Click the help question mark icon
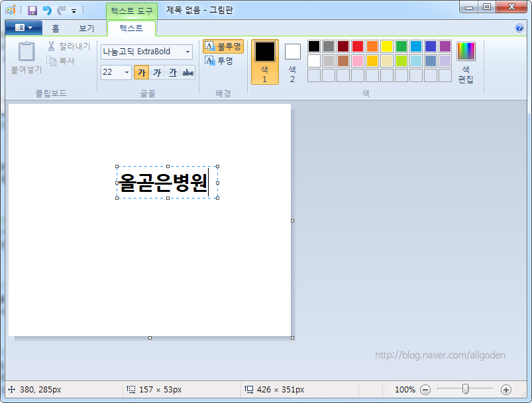The height and width of the screenshot is (403, 532). tap(519, 28)
